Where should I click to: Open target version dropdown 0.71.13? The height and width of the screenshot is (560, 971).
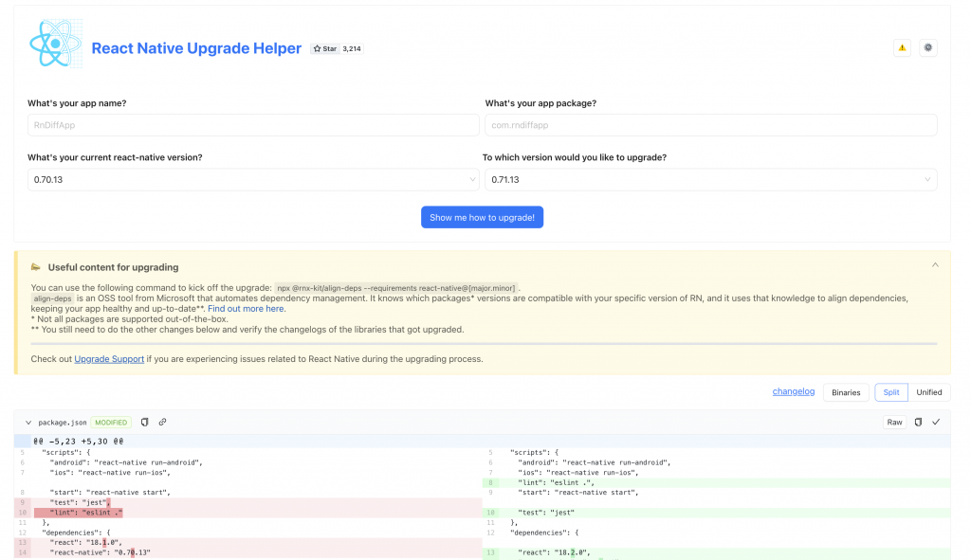(x=711, y=179)
